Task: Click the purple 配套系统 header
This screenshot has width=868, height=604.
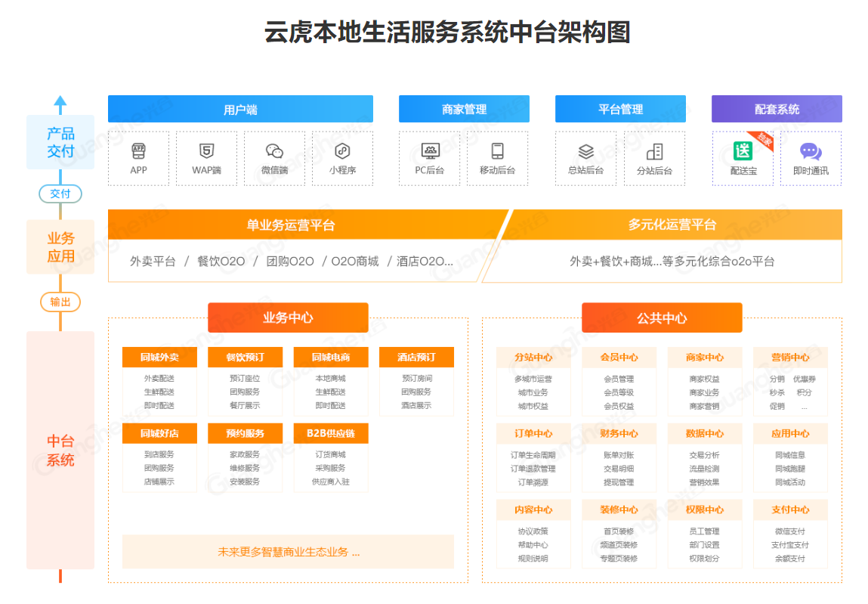Action: click(x=777, y=109)
